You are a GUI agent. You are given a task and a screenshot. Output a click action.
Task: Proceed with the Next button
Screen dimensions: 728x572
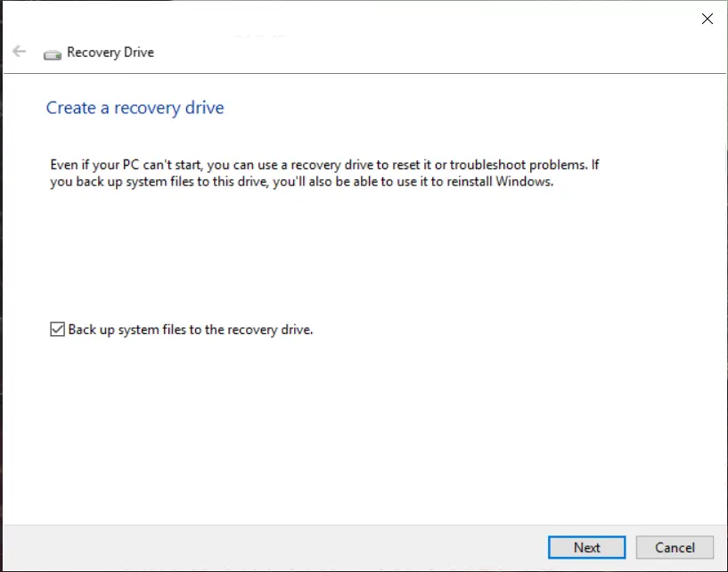(x=586, y=547)
